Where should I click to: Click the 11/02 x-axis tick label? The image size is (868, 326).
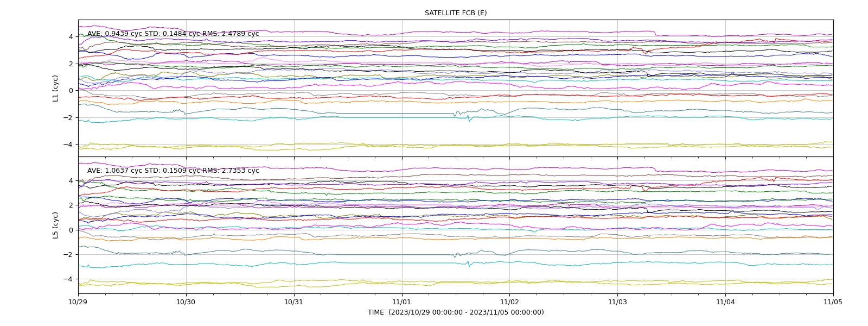(x=509, y=302)
